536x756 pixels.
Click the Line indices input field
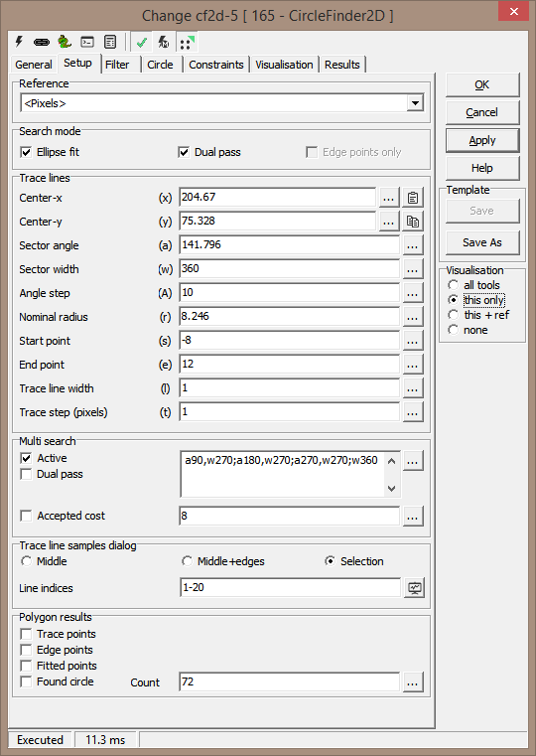point(291,588)
